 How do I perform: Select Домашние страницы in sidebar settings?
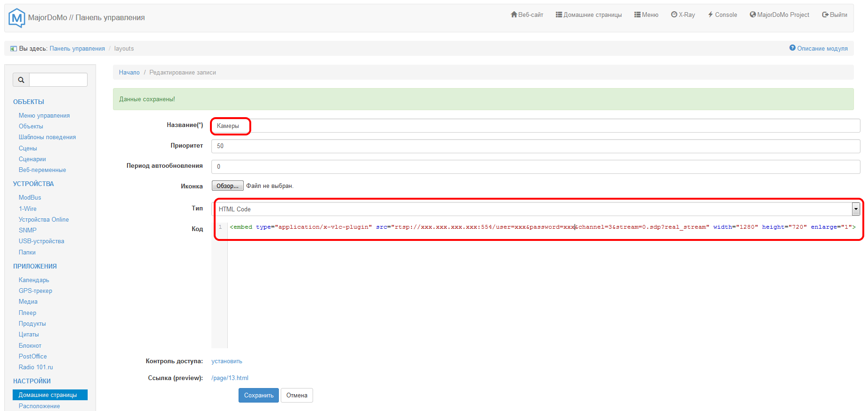50,395
